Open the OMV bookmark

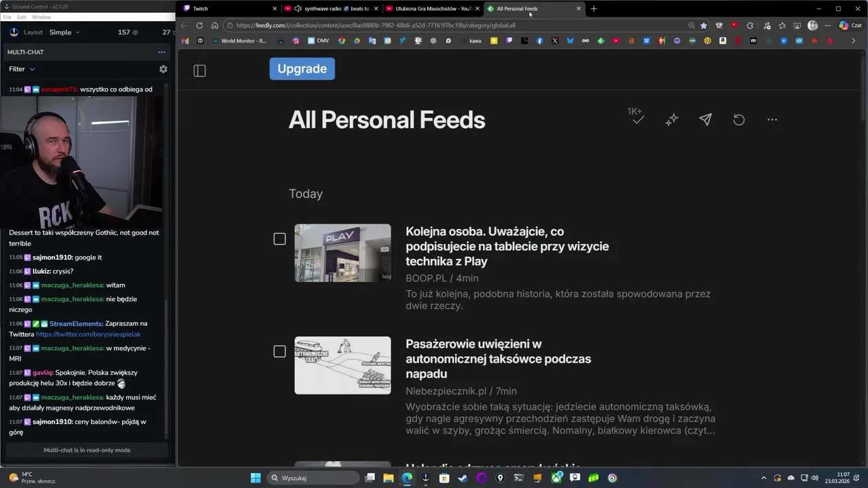(318, 41)
